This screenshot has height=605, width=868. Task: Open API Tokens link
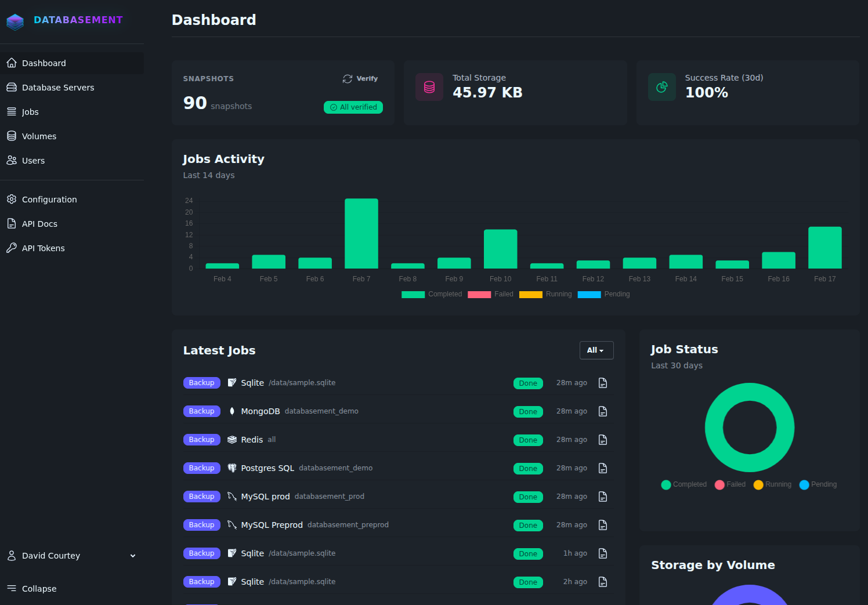72,248
